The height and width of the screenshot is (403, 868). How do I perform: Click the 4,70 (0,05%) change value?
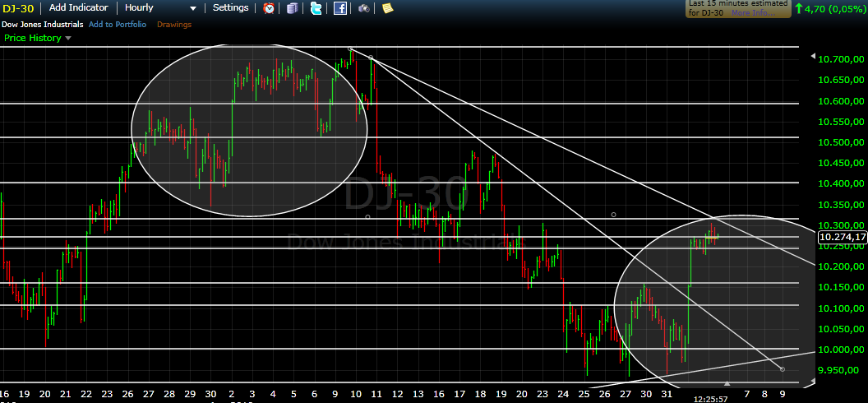tap(835, 8)
